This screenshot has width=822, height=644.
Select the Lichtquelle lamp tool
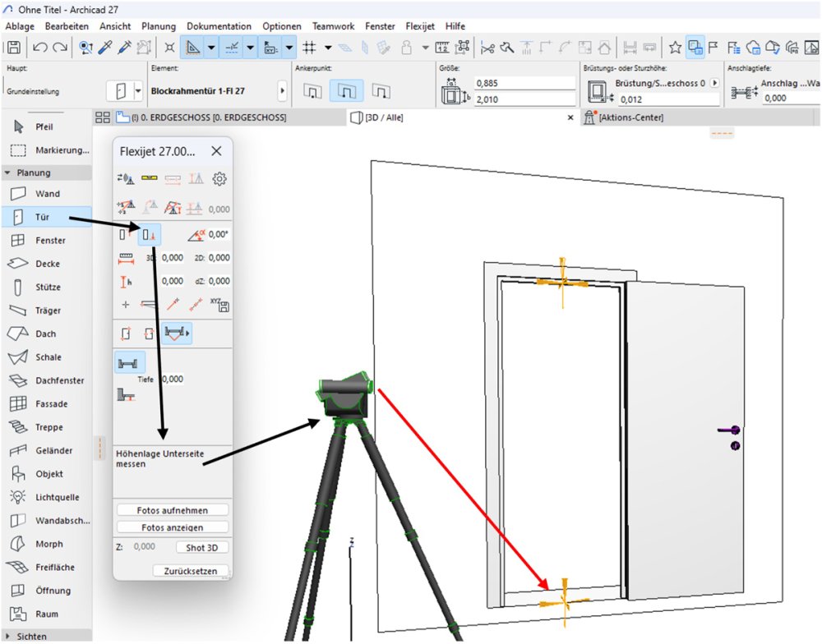point(46,497)
